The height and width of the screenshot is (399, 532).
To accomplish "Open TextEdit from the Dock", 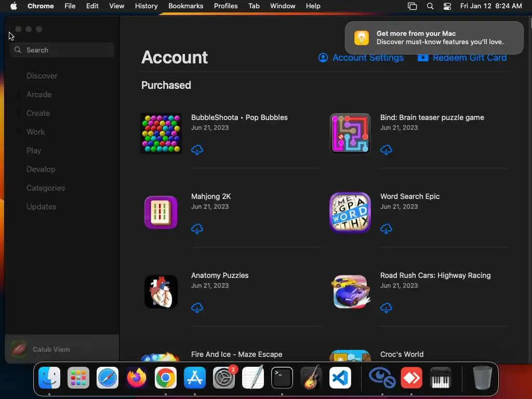I will pos(253,378).
